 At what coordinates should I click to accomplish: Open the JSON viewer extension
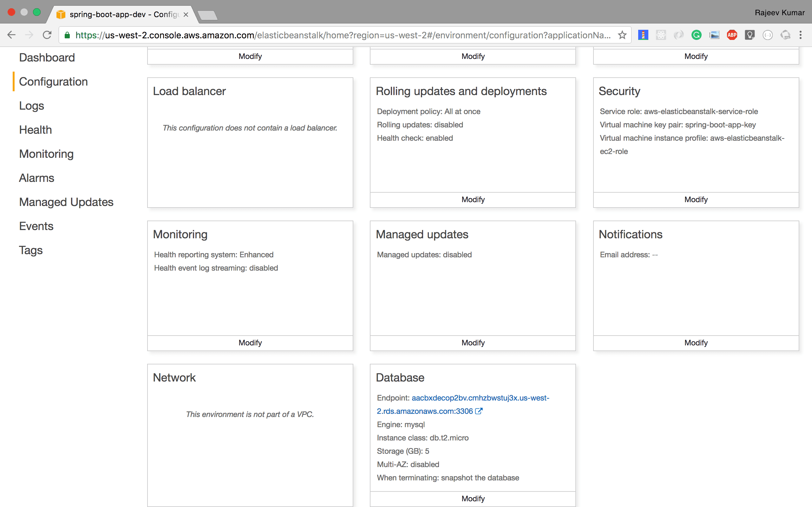coord(768,35)
